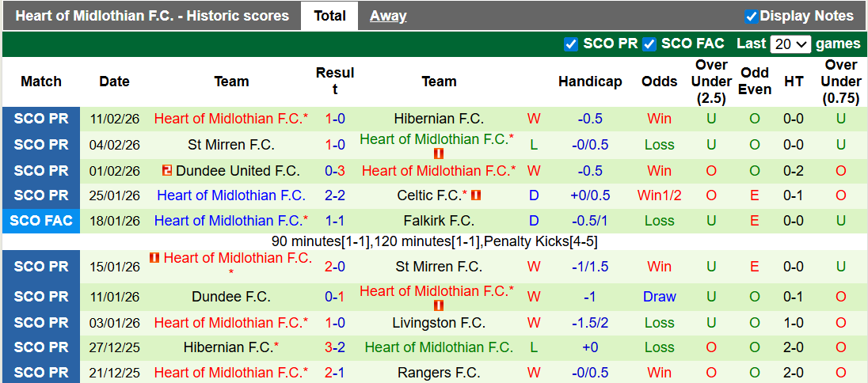
Task: Click red card icon in 11/01/26 Dundee row
Action: click(x=439, y=305)
